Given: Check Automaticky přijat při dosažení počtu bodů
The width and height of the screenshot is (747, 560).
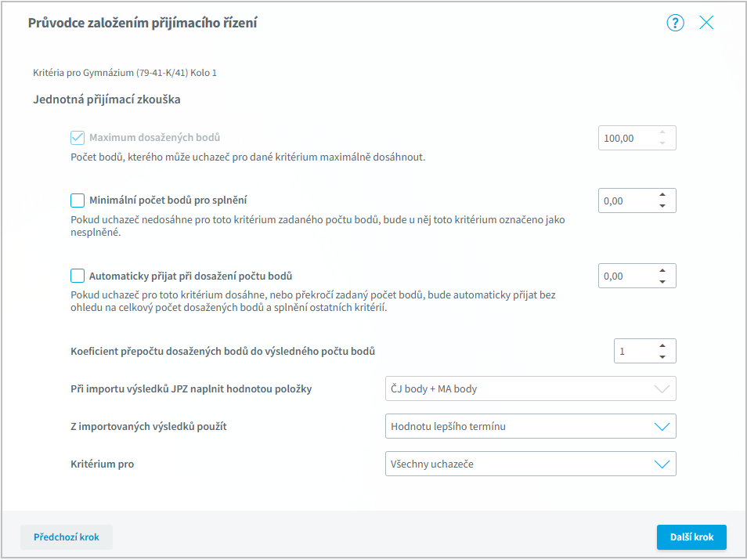Looking at the screenshot, I should 78,276.
